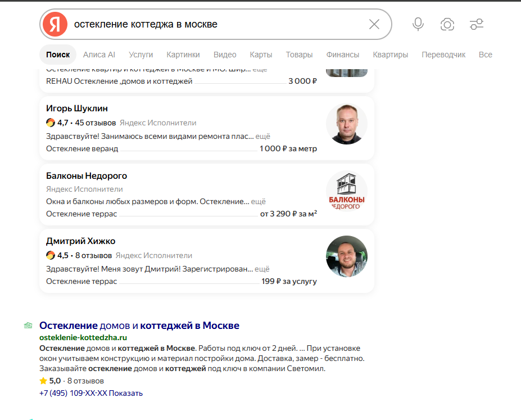This screenshot has height=420, width=521.
Task: Open the Финансы tab
Action: [x=343, y=55]
